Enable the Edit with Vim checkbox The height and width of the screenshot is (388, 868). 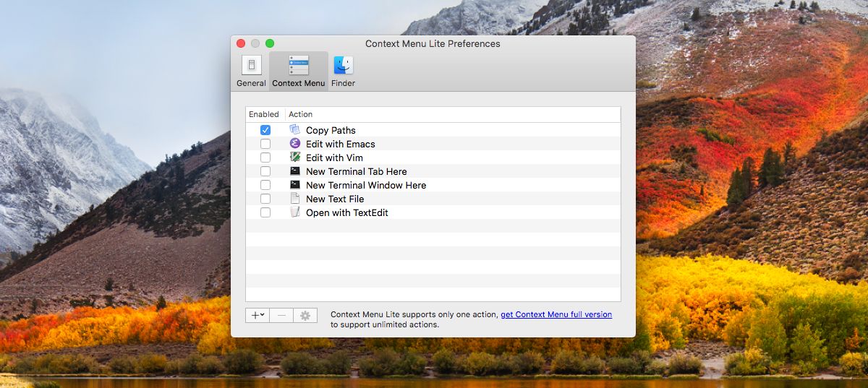tap(265, 158)
